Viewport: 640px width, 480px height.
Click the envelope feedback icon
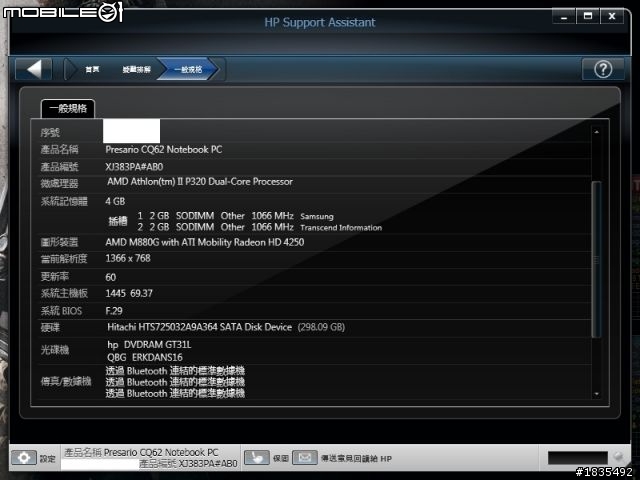point(305,458)
